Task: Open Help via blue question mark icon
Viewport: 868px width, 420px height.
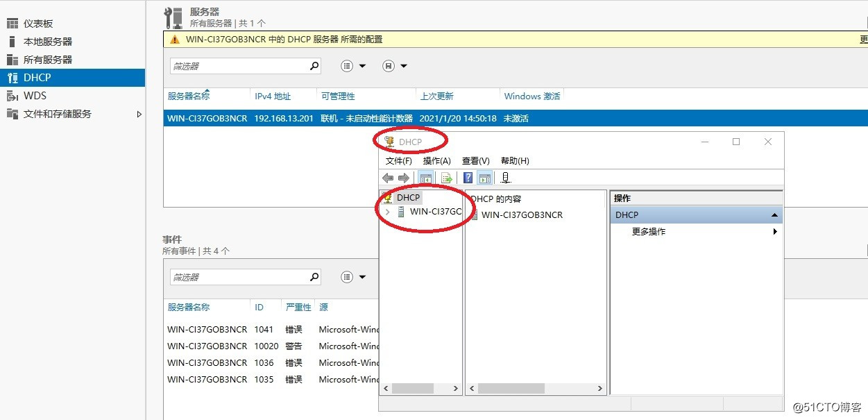Action: [x=468, y=178]
